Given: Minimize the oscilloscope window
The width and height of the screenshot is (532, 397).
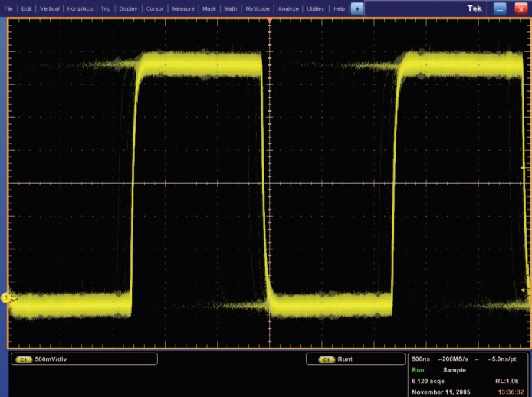Looking at the screenshot, I should [x=501, y=8].
